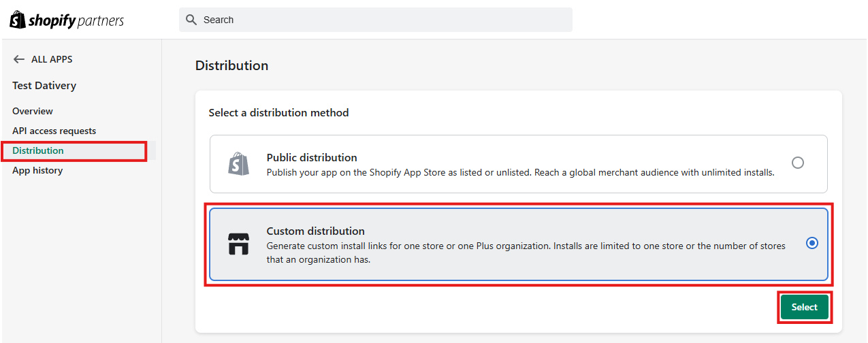Click the search magnifier icon

tap(191, 20)
